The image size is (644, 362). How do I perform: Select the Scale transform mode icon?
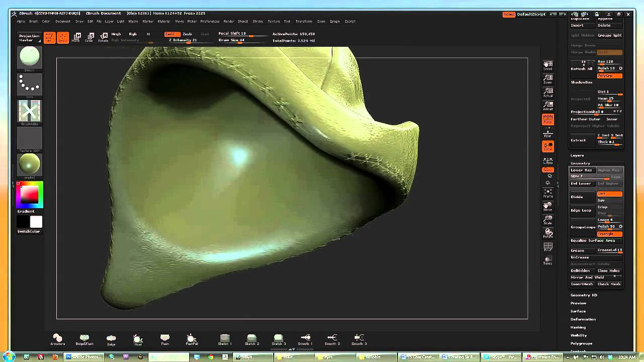(91, 37)
